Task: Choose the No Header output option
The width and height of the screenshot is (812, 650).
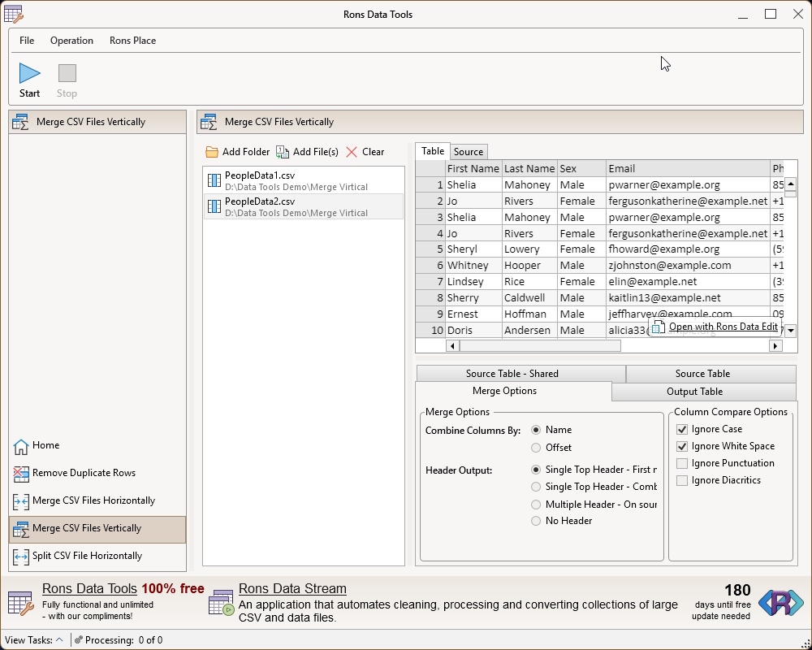Action: [x=536, y=521]
